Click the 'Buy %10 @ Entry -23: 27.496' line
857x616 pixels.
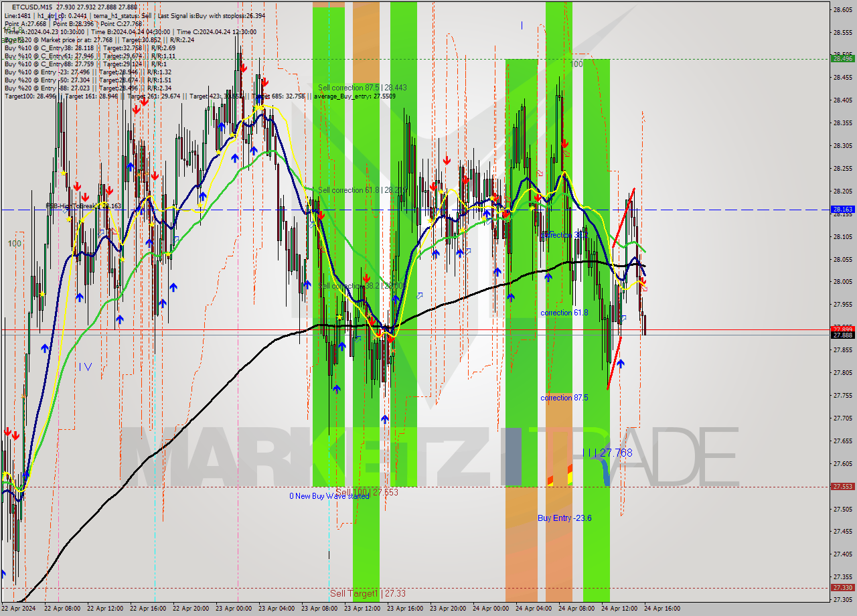(88, 72)
